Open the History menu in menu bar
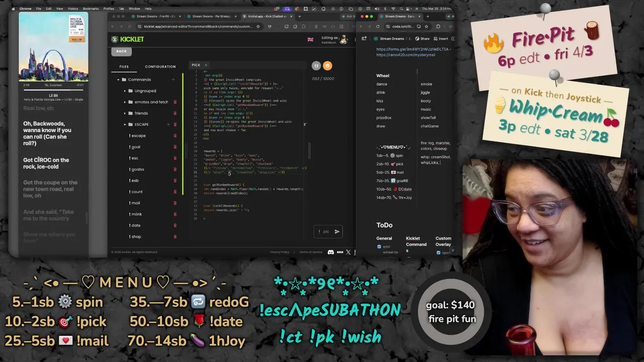The width and height of the screenshot is (644, 362). coord(73,9)
